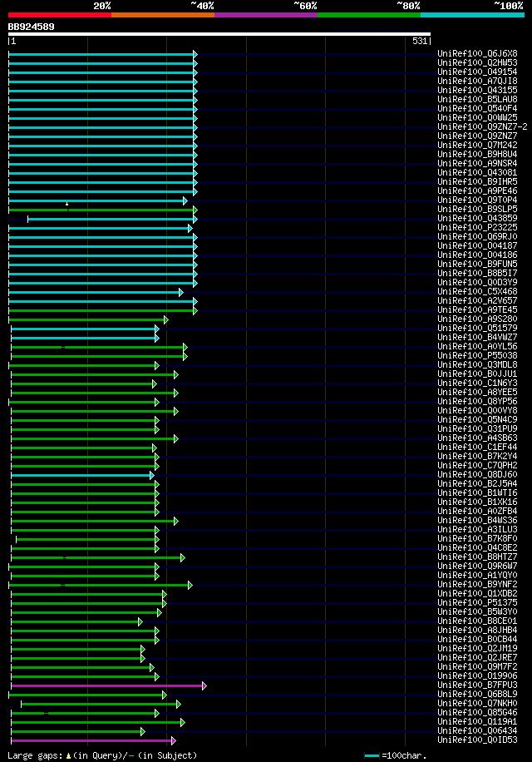The image size is (532, 762).
Task: Click the red 20% identity legend segment
Action: (60, 15)
